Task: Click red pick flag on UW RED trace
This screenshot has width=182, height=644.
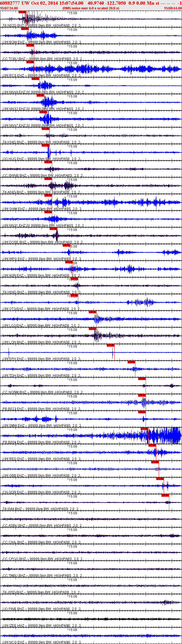Action: [x=152, y=445]
